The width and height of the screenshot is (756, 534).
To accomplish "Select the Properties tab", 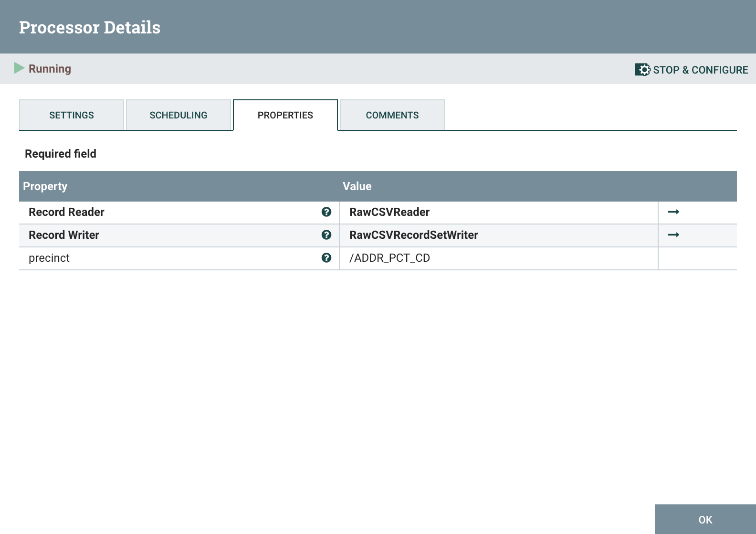I will [x=285, y=115].
